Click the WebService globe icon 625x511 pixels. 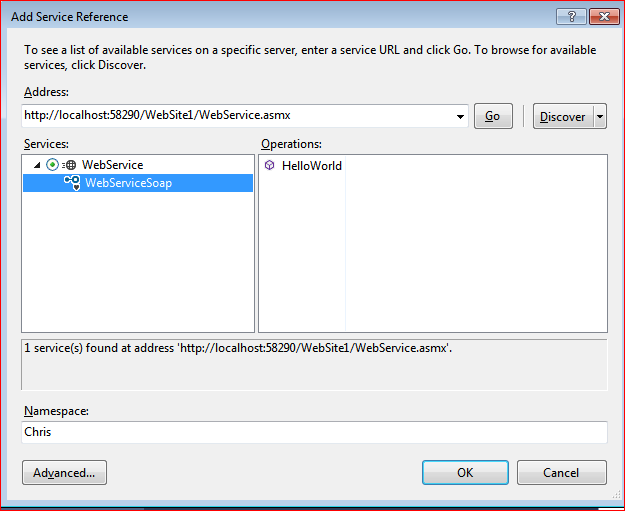pos(70,165)
